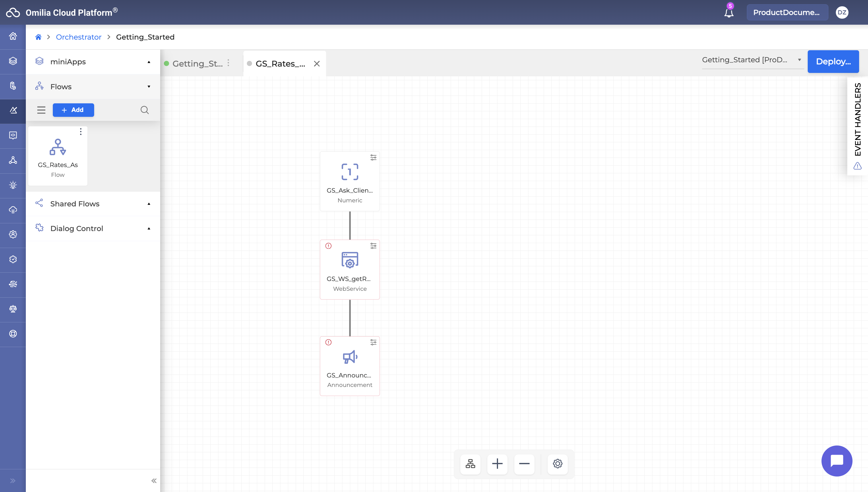Collapse the left panel with the double chevron

[x=154, y=481]
